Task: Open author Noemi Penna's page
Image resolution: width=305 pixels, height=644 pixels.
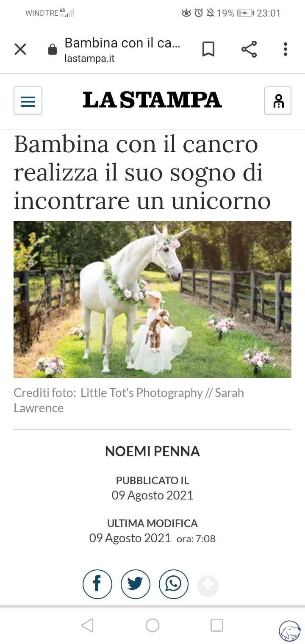Action: 152,452
